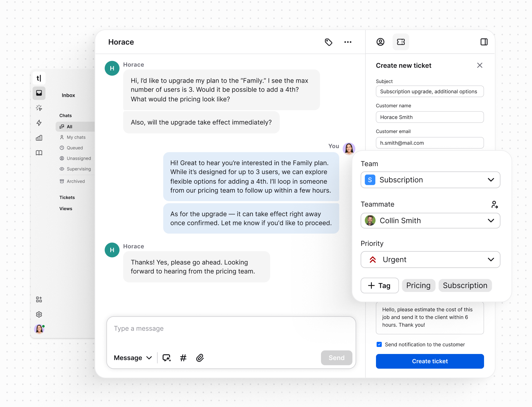Open the three-dots more options menu
The image size is (532, 407).
point(348,42)
